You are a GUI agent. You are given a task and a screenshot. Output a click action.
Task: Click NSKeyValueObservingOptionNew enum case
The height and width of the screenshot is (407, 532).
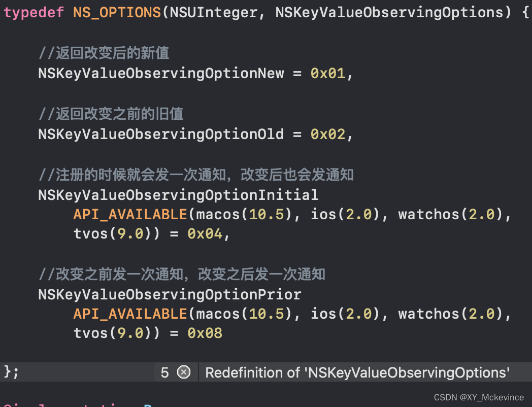[x=160, y=73]
